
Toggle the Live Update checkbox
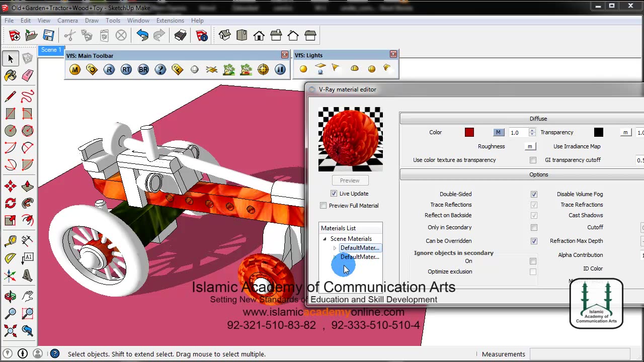coord(334,194)
